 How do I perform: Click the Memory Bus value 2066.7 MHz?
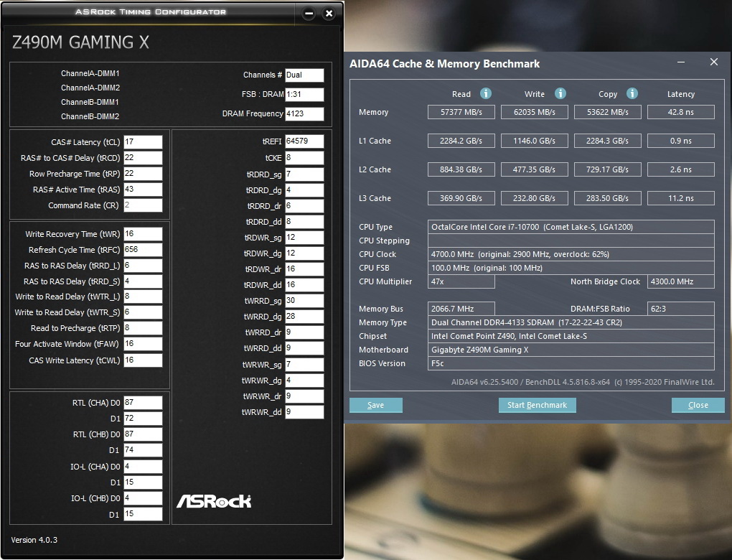pos(461,309)
